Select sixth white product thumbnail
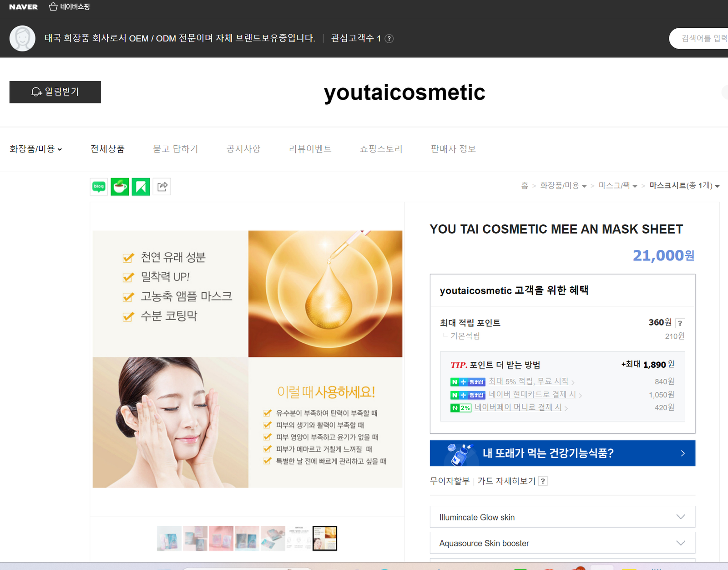 click(x=299, y=538)
